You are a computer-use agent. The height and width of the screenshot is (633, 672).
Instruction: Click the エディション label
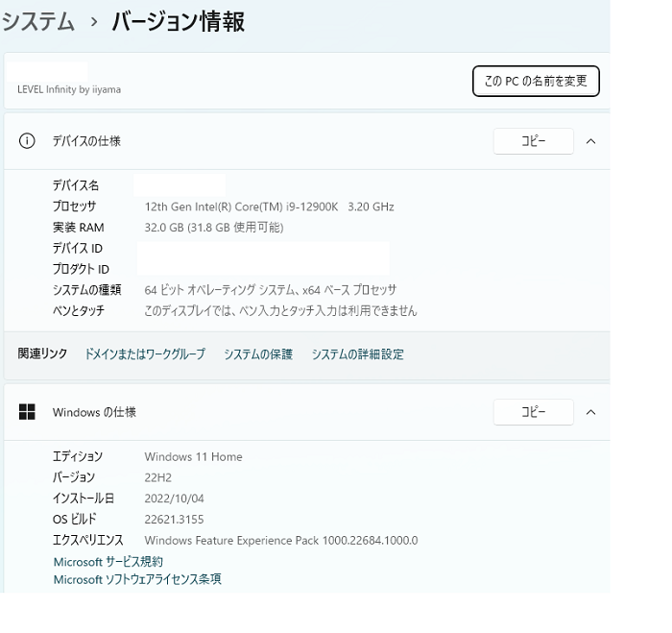click(78, 456)
